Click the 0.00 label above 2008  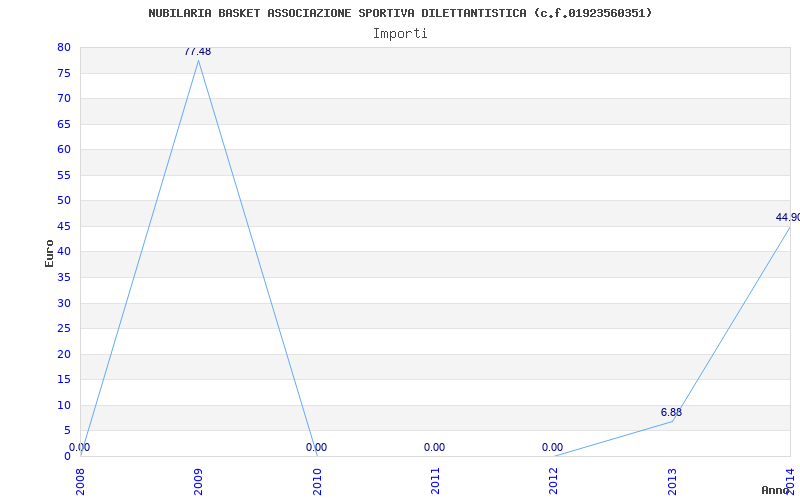80,447
